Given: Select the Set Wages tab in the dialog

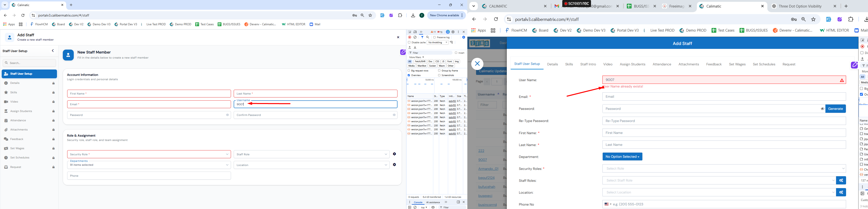Looking at the screenshot, I should (x=737, y=64).
